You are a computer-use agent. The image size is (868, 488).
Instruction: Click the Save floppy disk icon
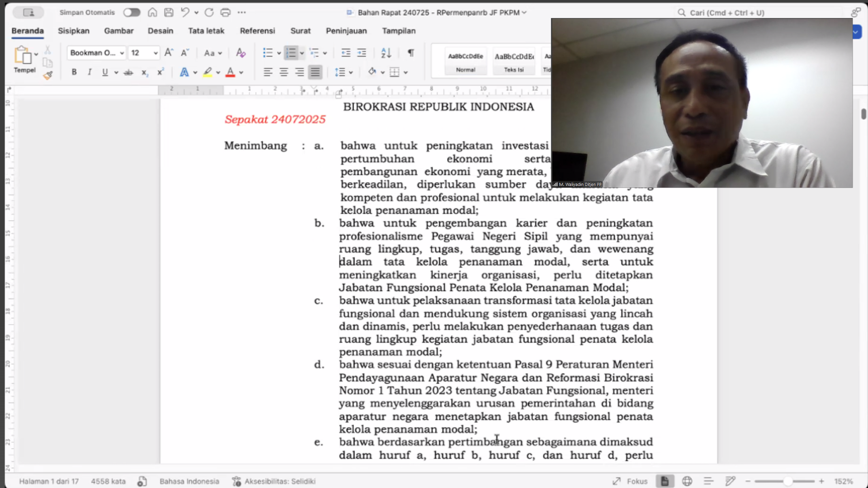tap(169, 12)
